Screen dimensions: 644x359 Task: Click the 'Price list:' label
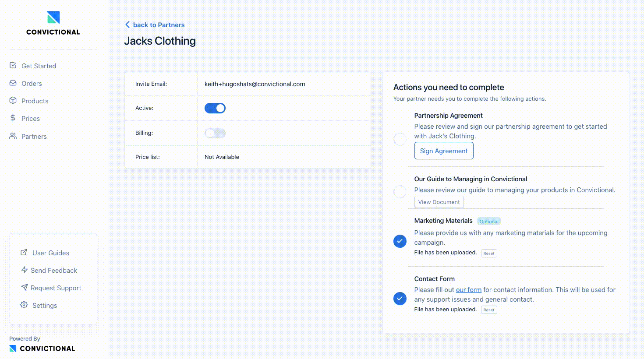pos(148,157)
